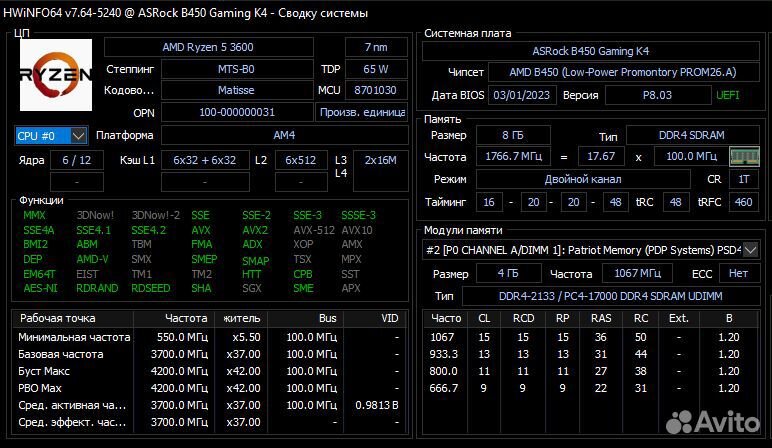Click the AMD Ryzen 5 3600 name field
Screen dimensions: 772x448
208,47
